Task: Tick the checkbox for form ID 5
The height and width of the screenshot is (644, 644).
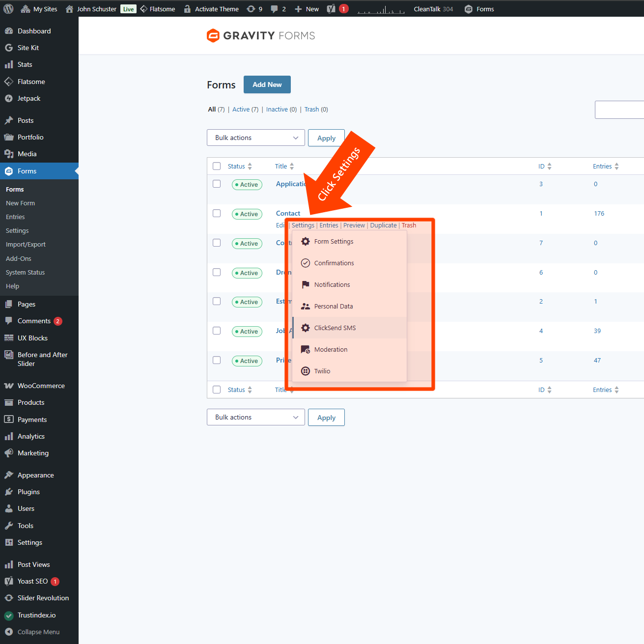Action: (x=217, y=360)
